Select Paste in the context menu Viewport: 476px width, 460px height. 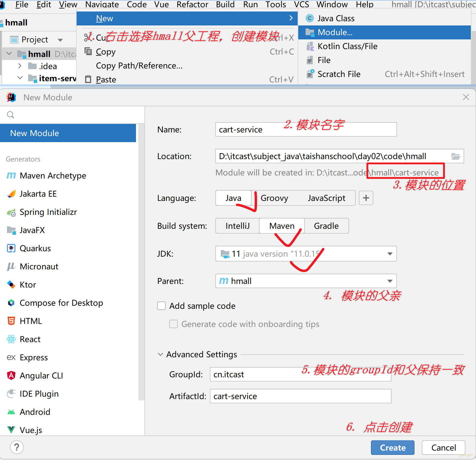pyautogui.click(x=187, y=80)
